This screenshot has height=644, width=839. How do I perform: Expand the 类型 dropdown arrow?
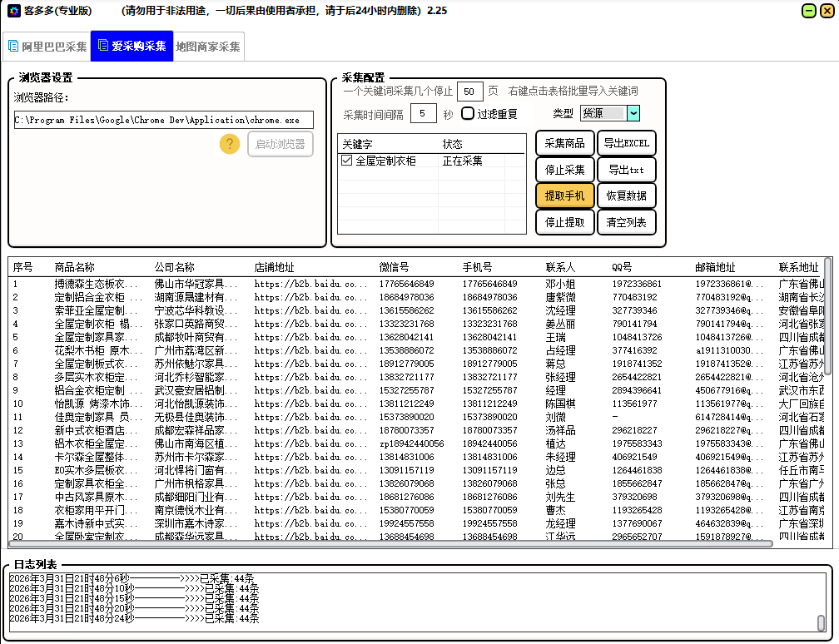coord(633,114)
